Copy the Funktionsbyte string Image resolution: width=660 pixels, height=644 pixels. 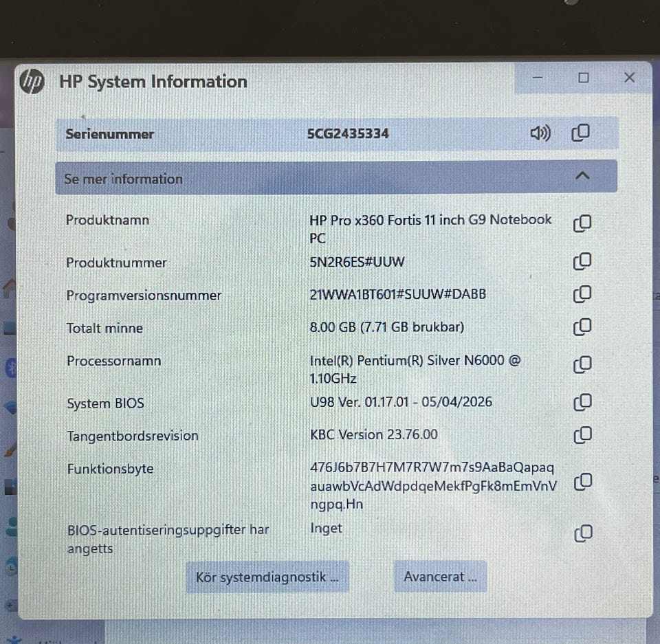(583, 482)
